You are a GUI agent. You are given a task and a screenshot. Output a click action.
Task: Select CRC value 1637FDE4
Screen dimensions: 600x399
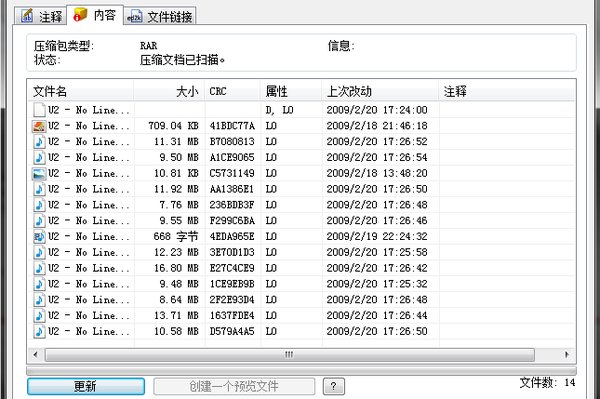tap(232, 315)
